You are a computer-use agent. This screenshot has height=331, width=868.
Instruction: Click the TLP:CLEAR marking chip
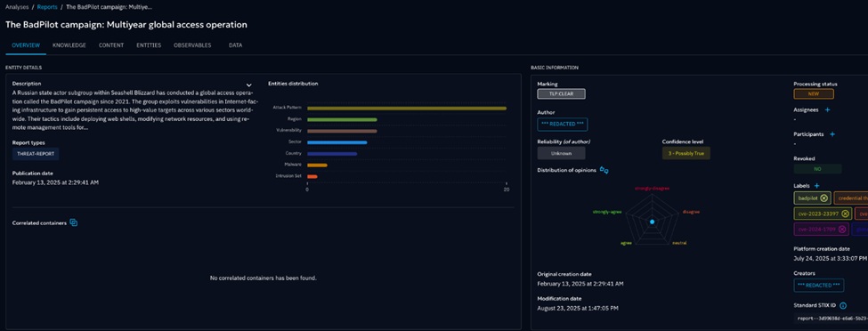click(x=561, y=94)
